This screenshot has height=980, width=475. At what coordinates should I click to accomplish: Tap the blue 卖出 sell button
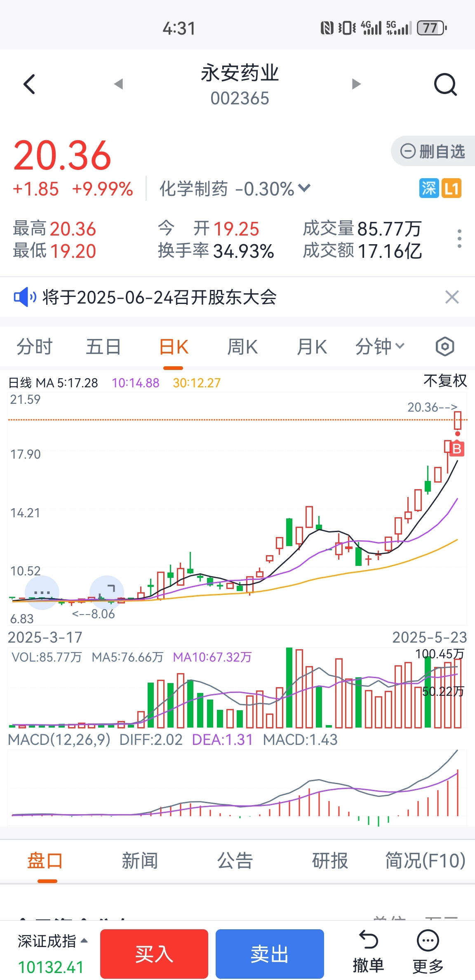coord(270,954)
